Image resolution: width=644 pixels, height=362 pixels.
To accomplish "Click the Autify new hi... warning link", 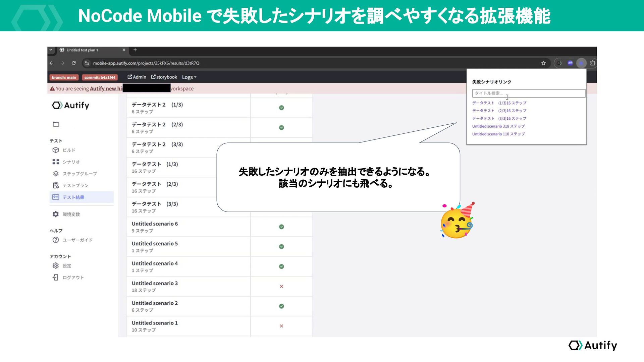I will (106, 88).
